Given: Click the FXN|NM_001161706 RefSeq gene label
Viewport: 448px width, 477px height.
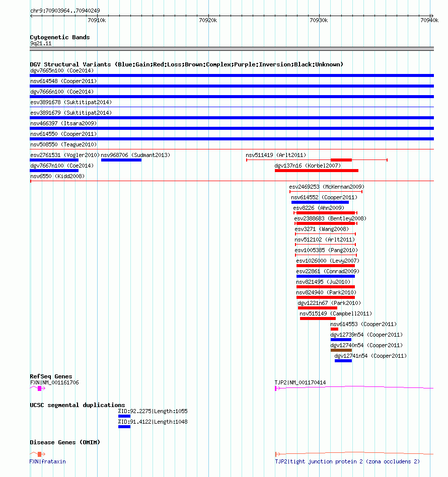Looking at the screenshot, I should coord(54,383).
